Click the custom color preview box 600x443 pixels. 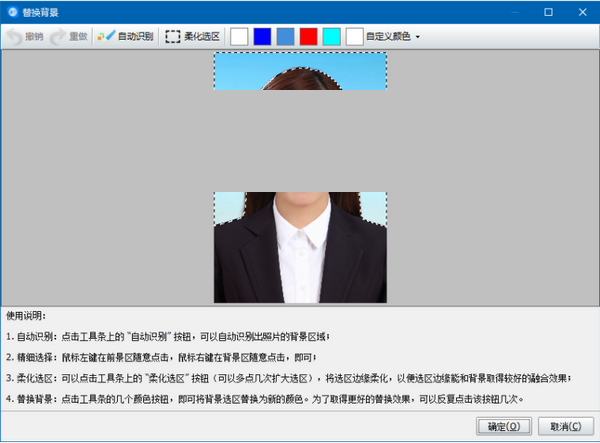coord(355,37)
